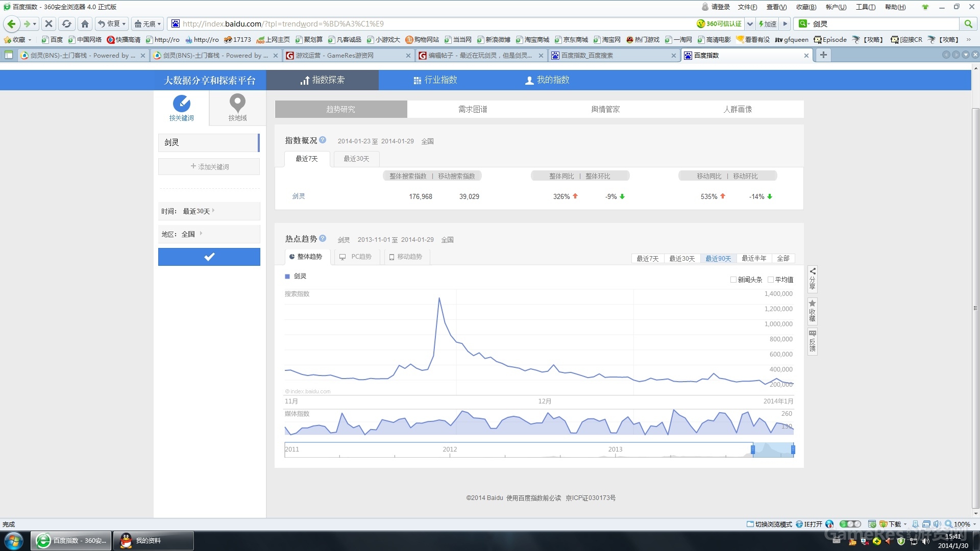Switch to 舆情管家 tab
The width and height of the screenshot is (980, 551).
point(605,109)
